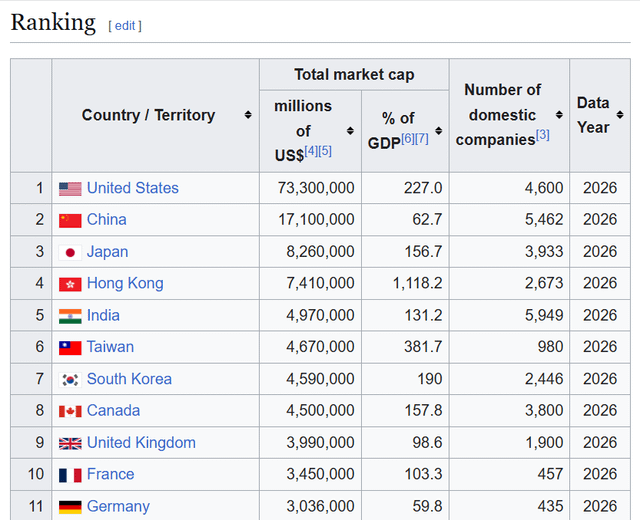640x520 pixels.
Task: Click the Taiwan flag icon
Action: pyautogui.click(x=70, y=348)
